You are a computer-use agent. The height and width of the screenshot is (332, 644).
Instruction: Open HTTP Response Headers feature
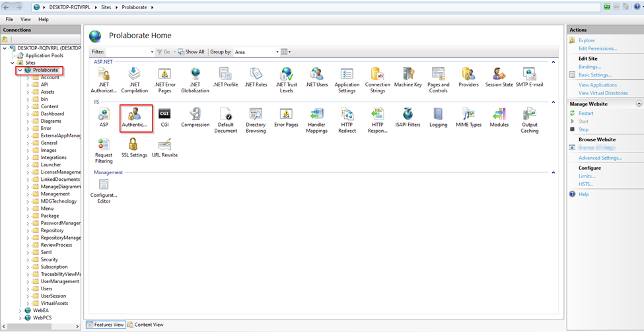coord(377,120)
